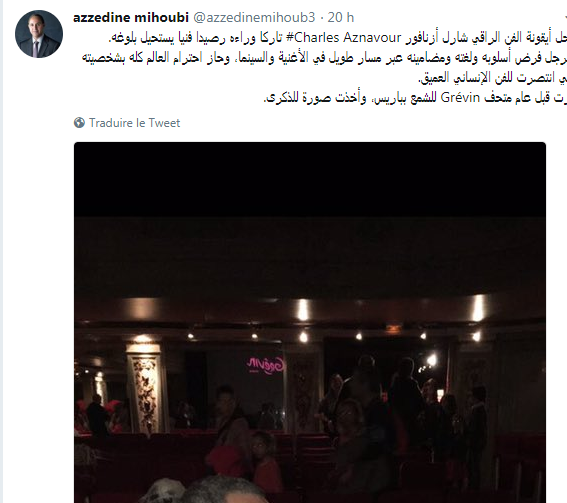Follow the #Charles Aznavour hashtag
The image size is (567, 503).
(344, 38)
